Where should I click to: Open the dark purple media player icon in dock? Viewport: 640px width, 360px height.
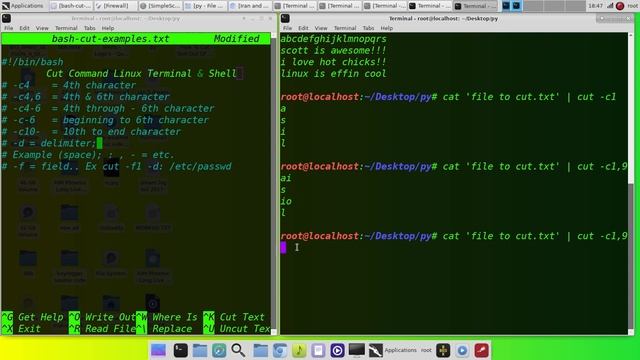click(337, 350)
